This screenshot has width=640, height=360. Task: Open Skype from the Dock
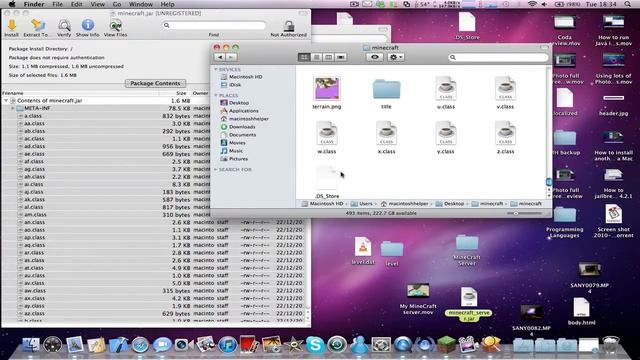(x=315, y=345)
